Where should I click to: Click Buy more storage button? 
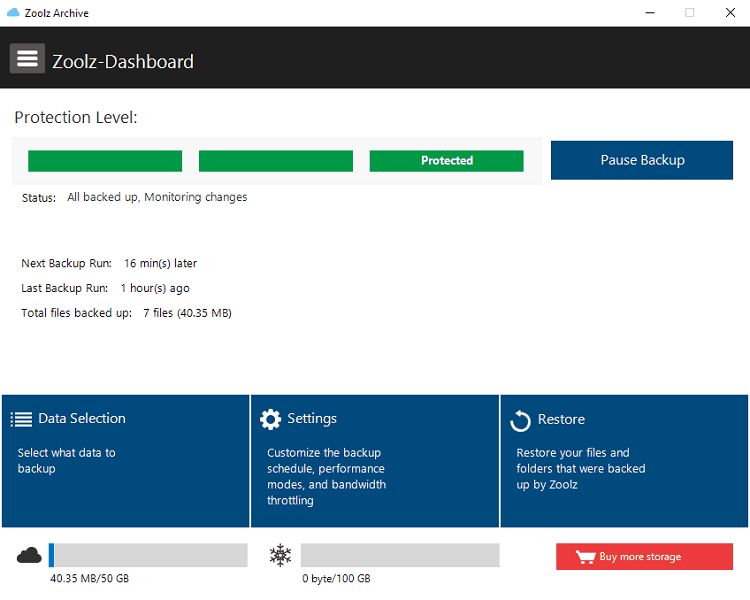click(644, 556)
